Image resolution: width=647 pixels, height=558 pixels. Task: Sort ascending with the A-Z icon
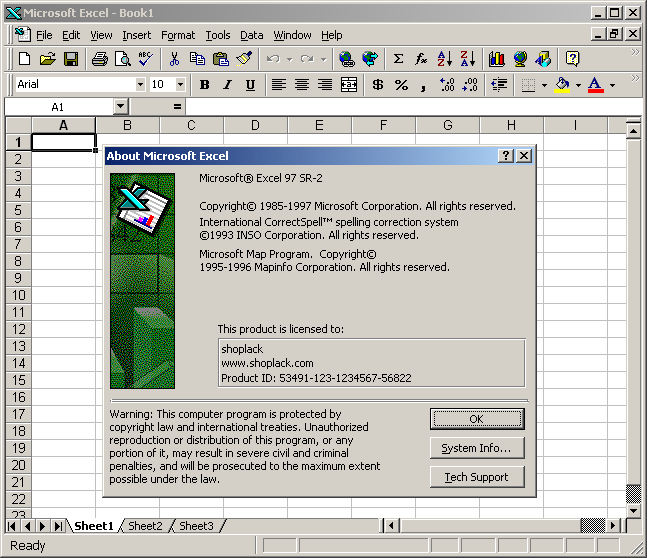click(444, 59)
